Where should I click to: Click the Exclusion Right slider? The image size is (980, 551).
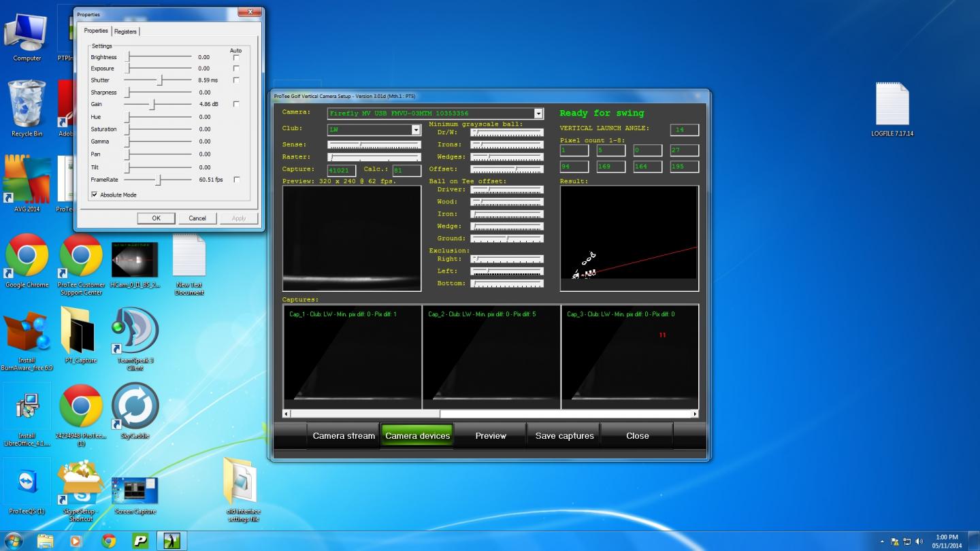click(507, 259)
